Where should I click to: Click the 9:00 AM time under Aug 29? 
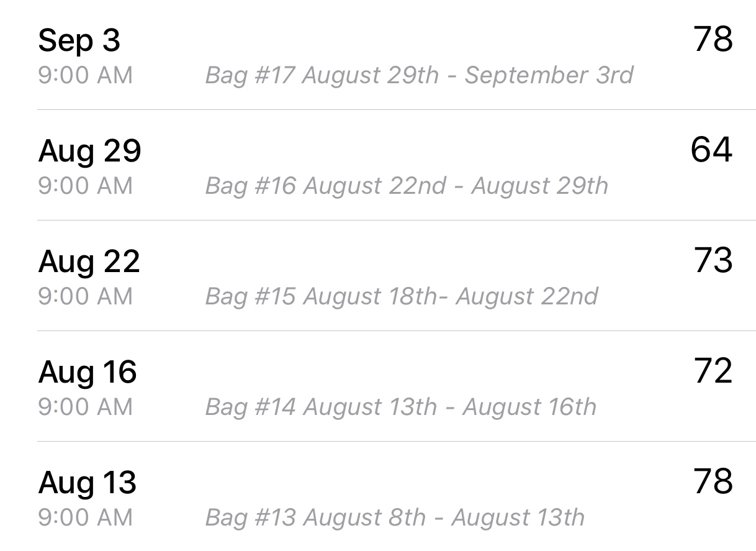pos(85,186)
